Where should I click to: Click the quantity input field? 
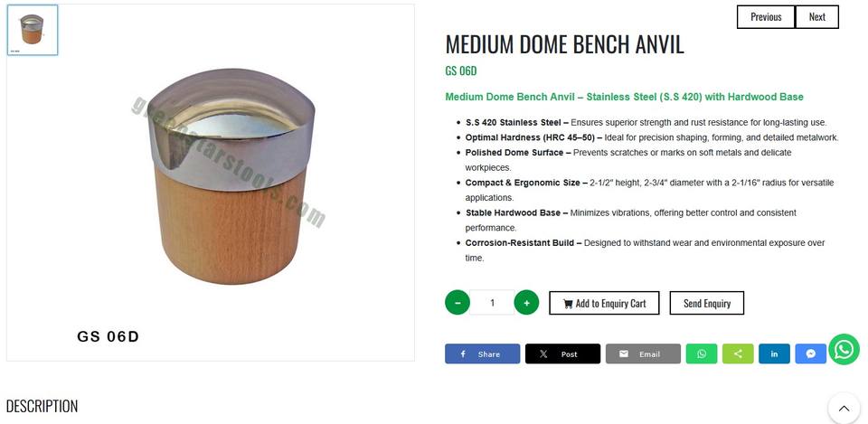(x=492, y=303)
